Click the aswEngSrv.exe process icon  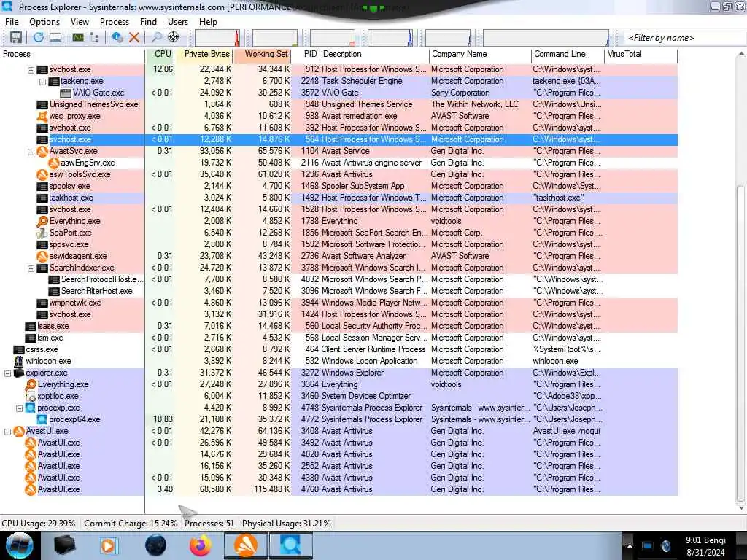coord(54,163)
